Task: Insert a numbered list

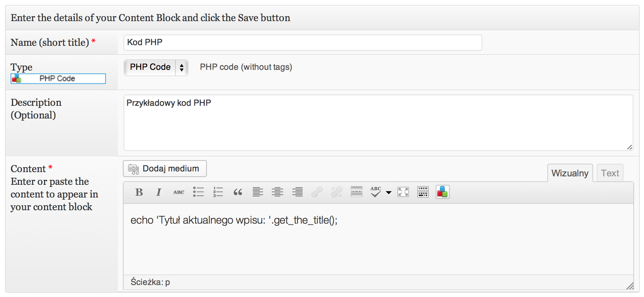Action: (218, 192)
